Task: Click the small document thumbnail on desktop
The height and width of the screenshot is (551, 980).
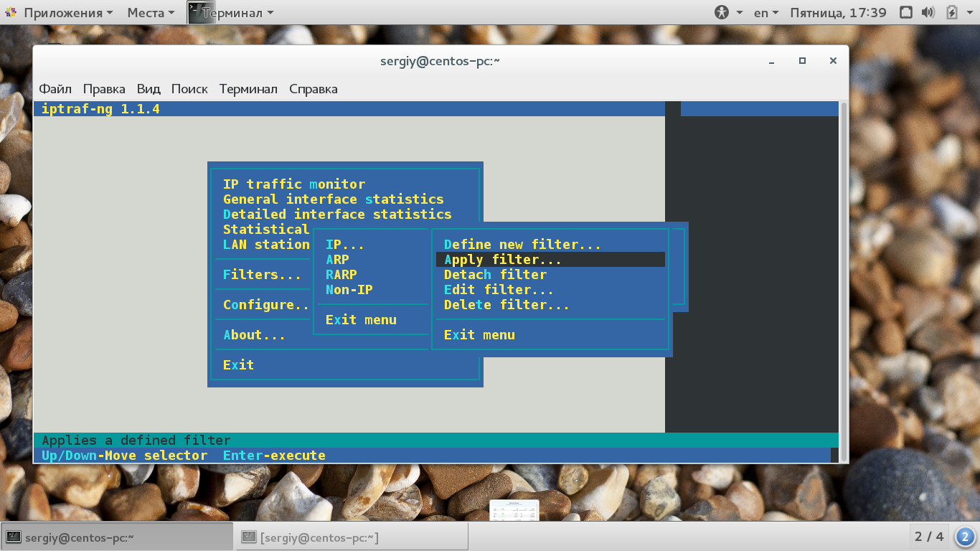Action: [x=514, y=510]
